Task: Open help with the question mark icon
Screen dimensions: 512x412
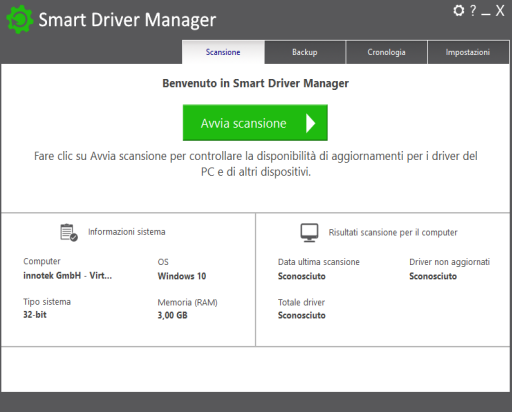Action: click(x=473, y=11)
